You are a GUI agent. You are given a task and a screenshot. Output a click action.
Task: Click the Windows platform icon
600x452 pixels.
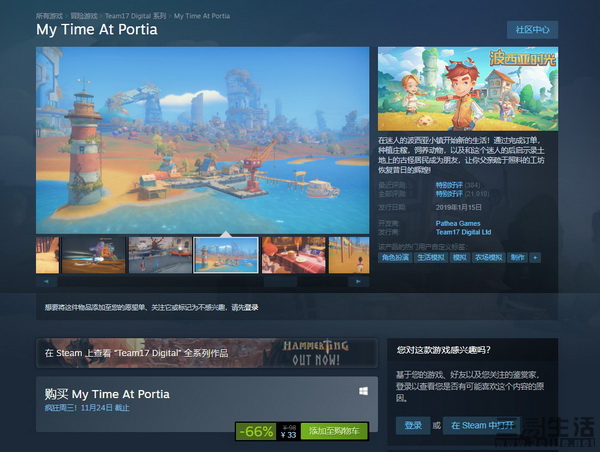(364, 391)
